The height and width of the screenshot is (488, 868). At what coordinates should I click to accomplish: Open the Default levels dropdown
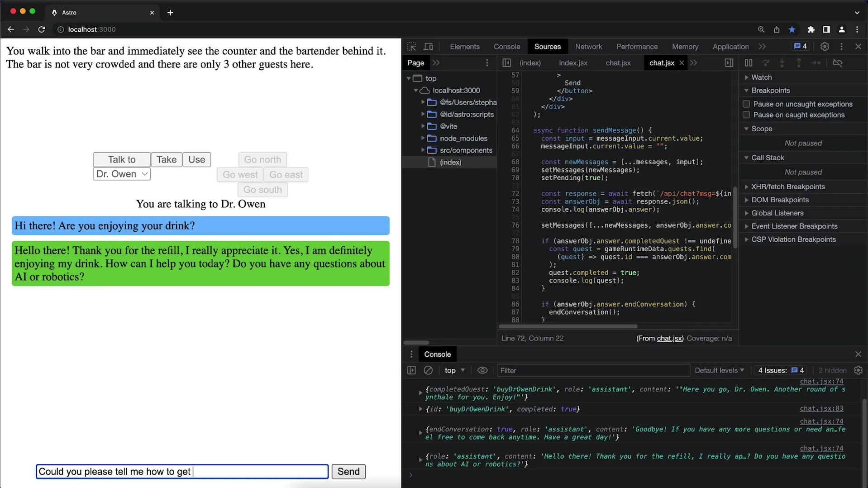[x=719, y=370]
